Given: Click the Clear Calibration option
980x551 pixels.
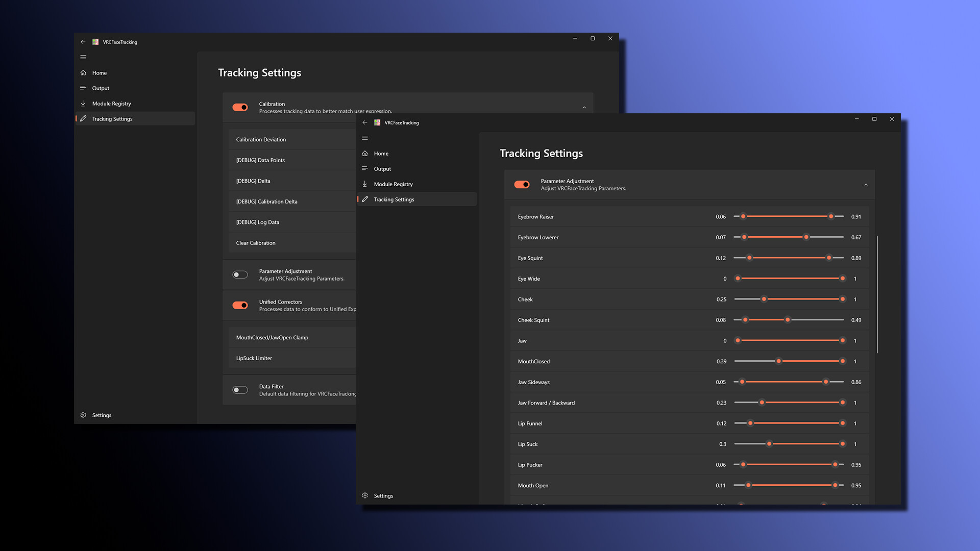Looking at the screenshot, I should [255, 243].
